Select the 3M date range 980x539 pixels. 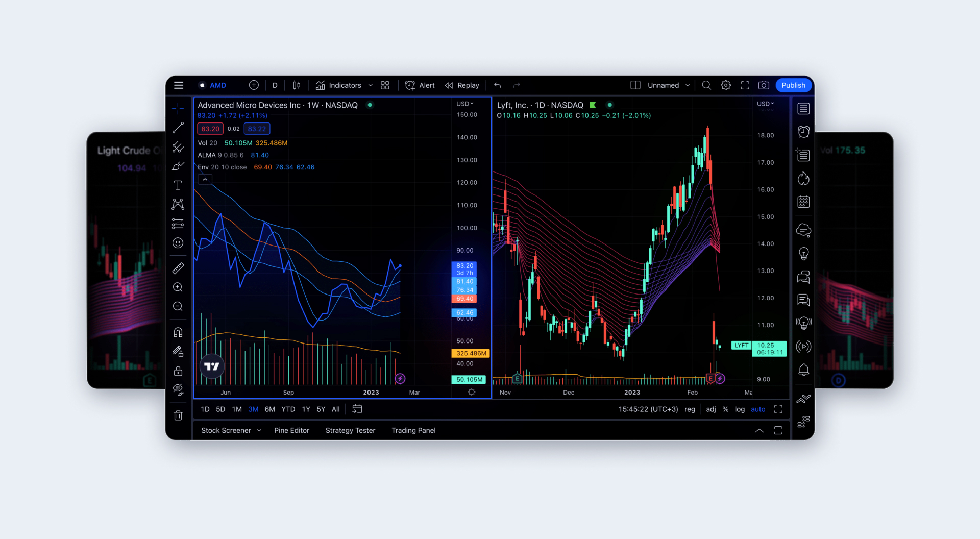(253, 409)
